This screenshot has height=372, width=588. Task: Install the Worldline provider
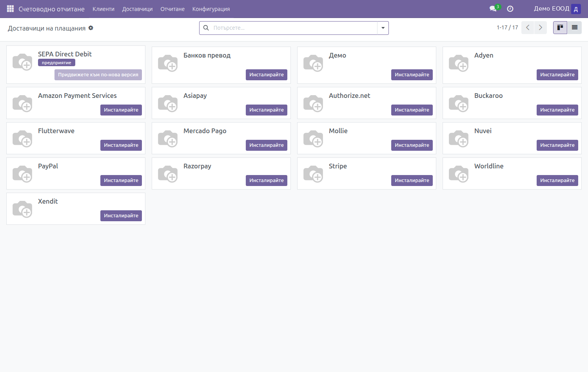click(x=557, y=181)
